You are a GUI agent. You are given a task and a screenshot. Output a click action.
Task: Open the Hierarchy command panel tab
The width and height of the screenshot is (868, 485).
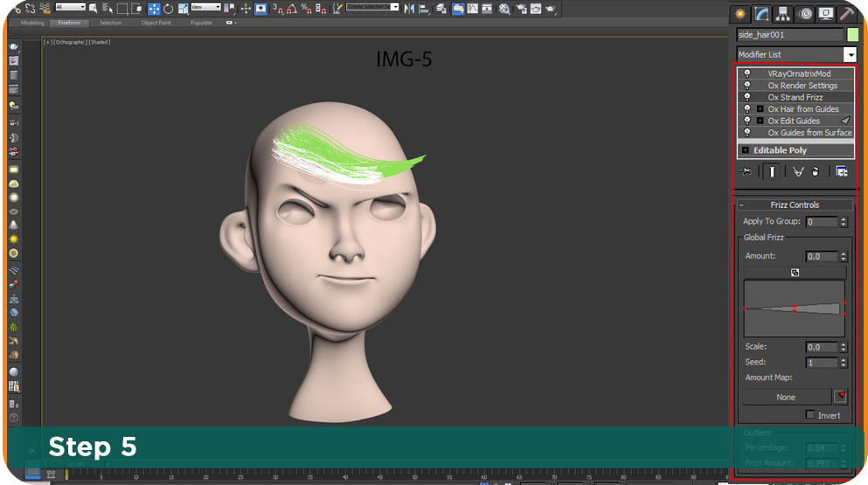[x=783, y=14]
